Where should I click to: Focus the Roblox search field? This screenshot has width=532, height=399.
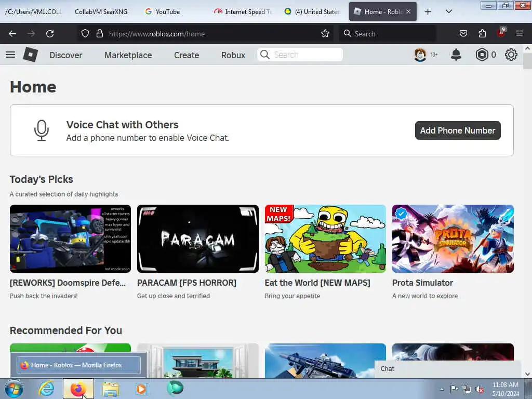pyautogui.click(x=300, y=55)
